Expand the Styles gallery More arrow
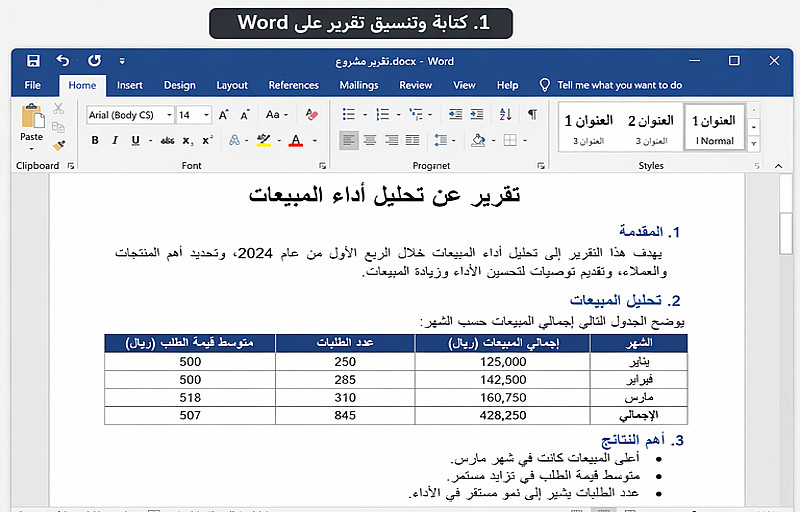 click(754, 144)
